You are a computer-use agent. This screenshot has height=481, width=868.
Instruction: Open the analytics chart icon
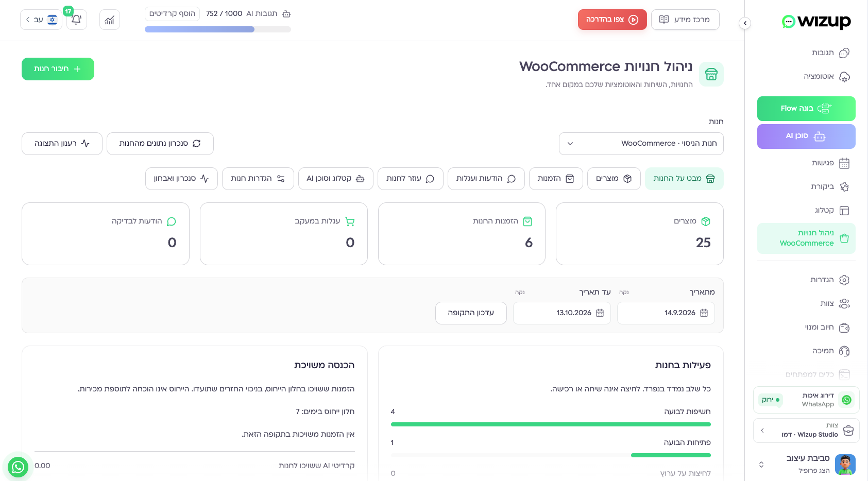110,20
